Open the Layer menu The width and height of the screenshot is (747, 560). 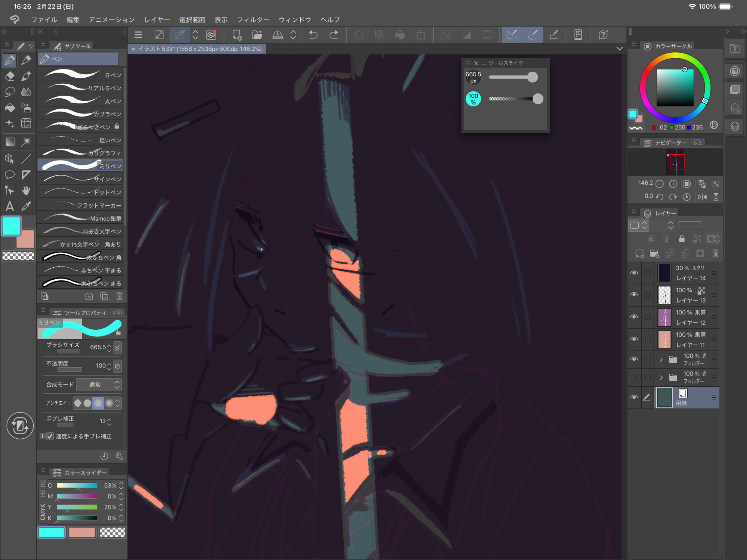157,20
